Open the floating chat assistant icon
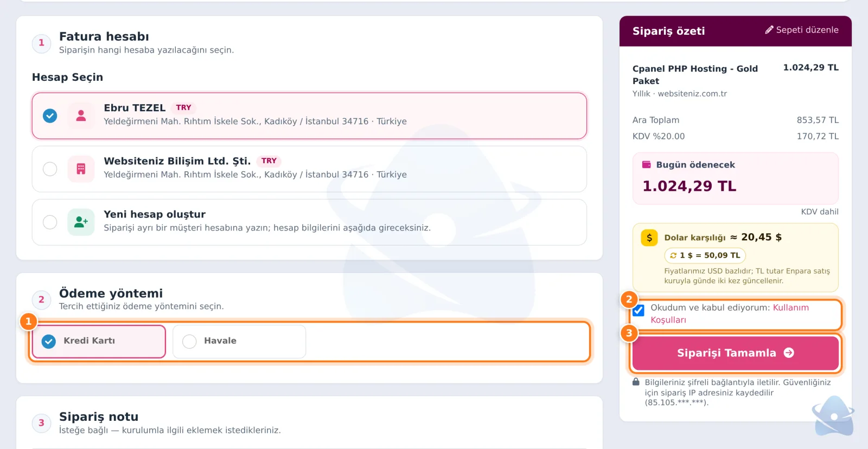This screenshot has height=449, width=868. (833, 415)
